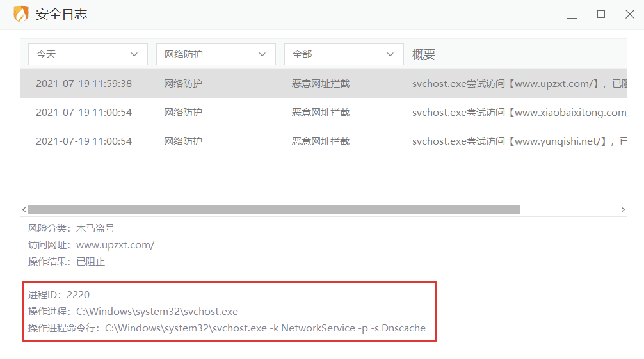Click the 操作进程 svchost.exe path line
644x359 pixels.
click(133, 312)
